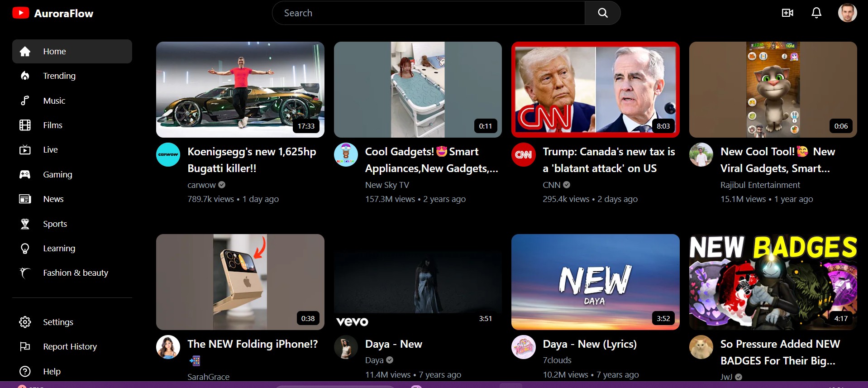Open the New Sky TV channel avatar
This screenshot has width=868, height=388.
[346, 155]
